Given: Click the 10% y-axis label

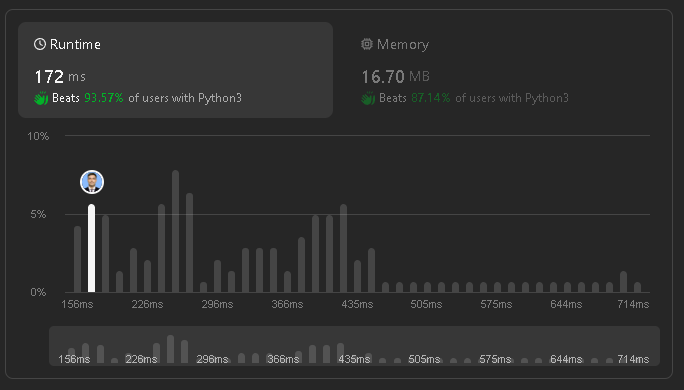Looking at the screenshot, I should 38,136.
